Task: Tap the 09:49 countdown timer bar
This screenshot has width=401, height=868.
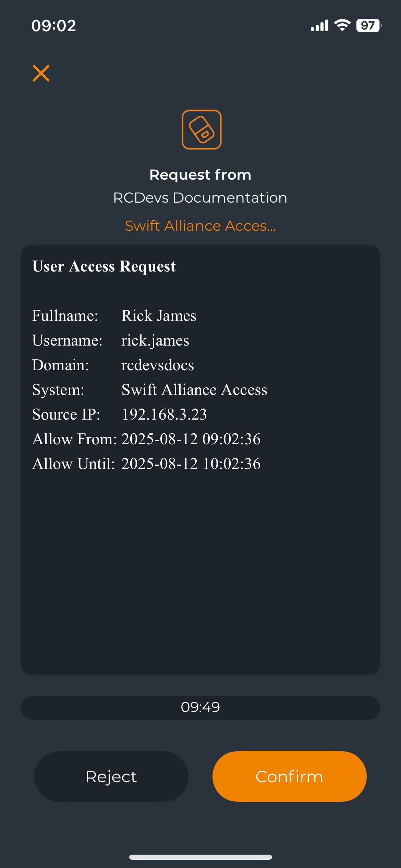Action: coord(200,708)
